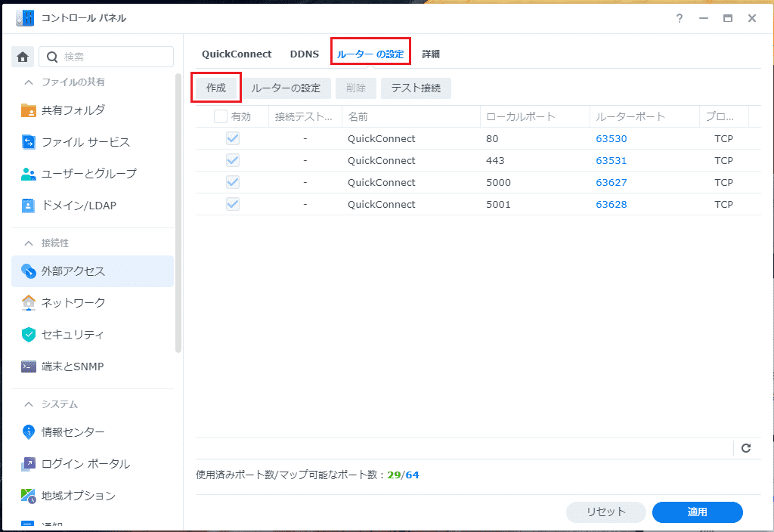The height and width of the screenshot is (532, 774).
Task: Open 共有フォルダ in the sidebar
Action: point(92,110)
